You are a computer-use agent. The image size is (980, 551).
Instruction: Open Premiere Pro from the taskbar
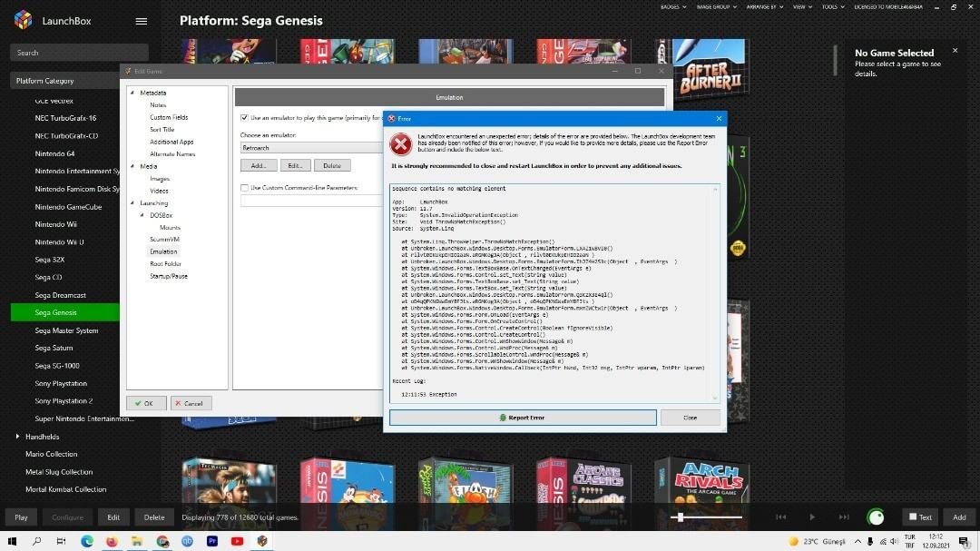pos(211,541)
